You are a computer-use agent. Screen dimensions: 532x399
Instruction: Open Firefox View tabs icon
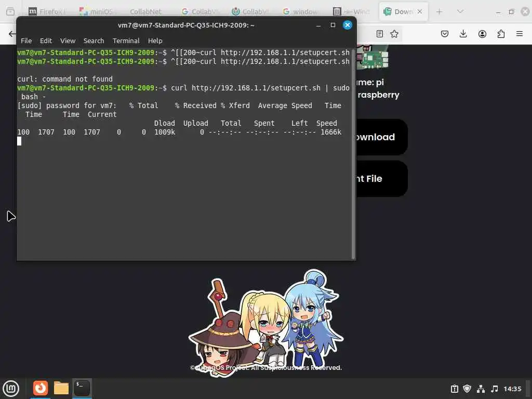tap(10, 11)
